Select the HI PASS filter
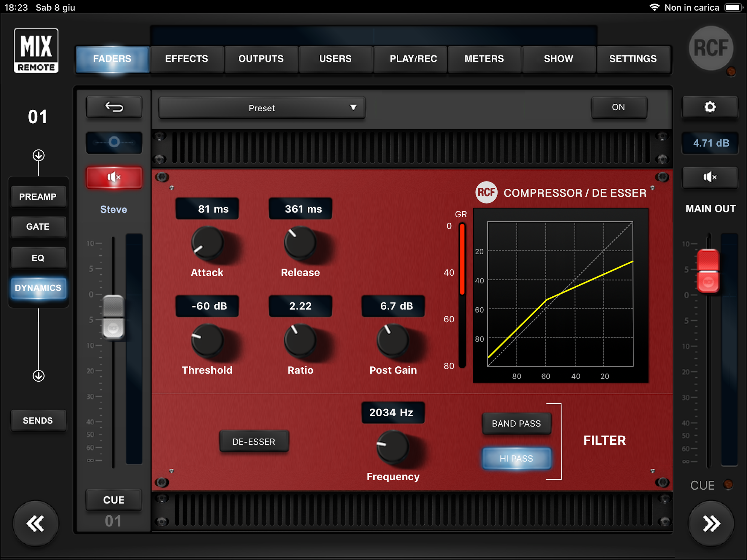The height and width of the screenshot is (560, 747). pos(516,458)
